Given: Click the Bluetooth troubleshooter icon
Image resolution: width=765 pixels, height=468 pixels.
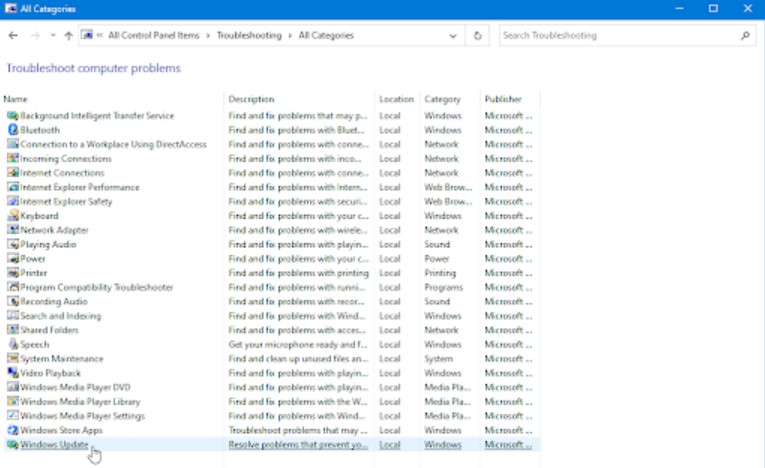Looking at the screenshot, I should (x=13, y=130).
